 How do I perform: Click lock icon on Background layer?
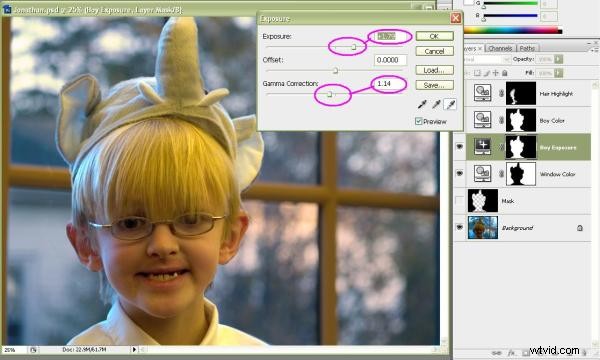click(x=580, y=228)
